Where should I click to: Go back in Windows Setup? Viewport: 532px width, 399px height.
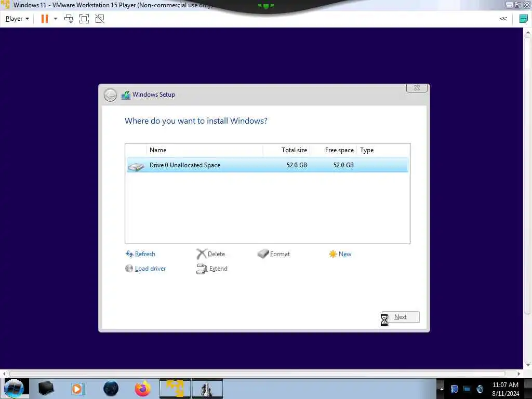(x=110, y=95)
